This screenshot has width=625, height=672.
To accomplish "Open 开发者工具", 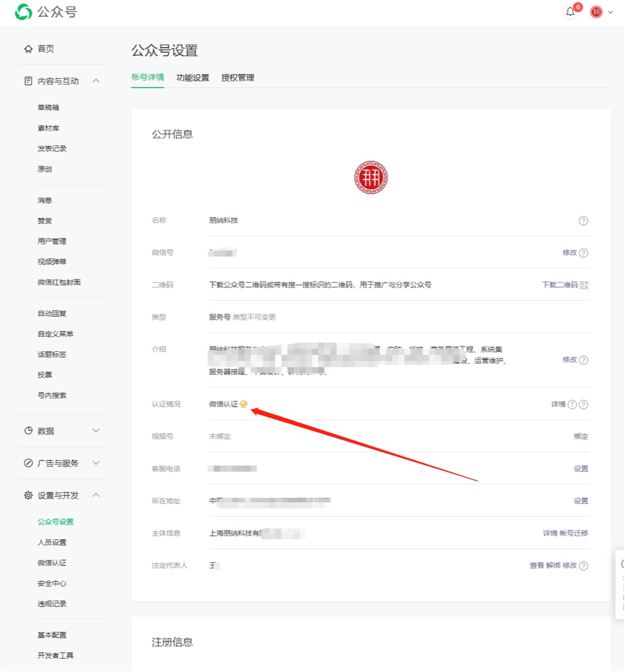I will tap(55, 656).
